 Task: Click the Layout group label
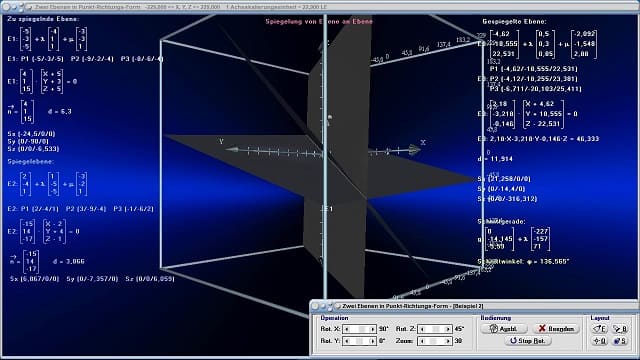pyautogui.click(x=600, y=318)
